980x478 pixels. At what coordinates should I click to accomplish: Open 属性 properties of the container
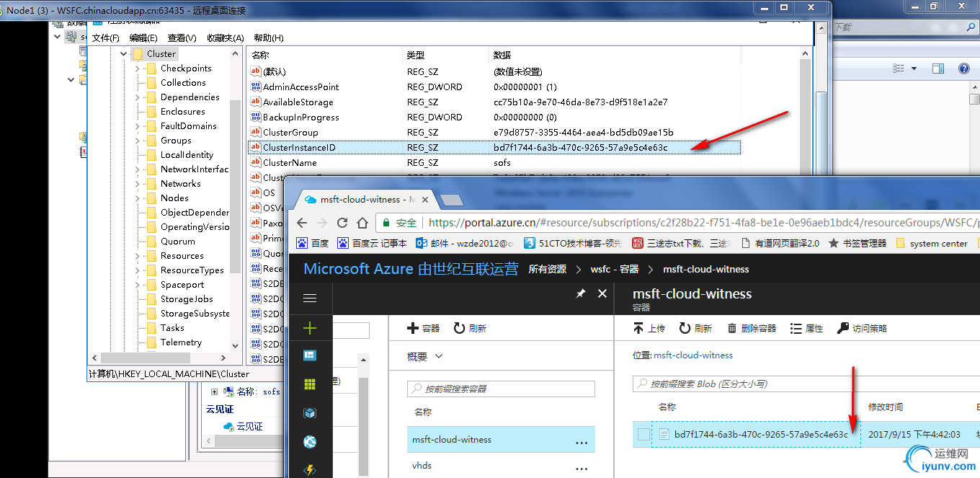(807, 328)
